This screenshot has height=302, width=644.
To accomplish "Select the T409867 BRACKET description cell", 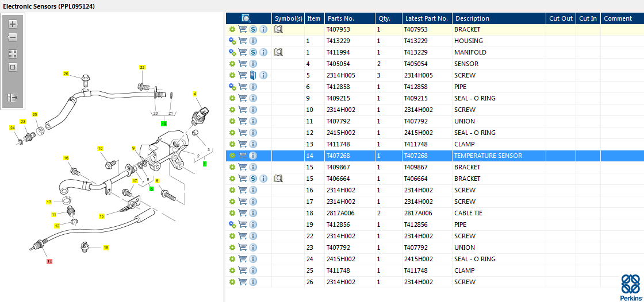I will (x=499, y=168).
